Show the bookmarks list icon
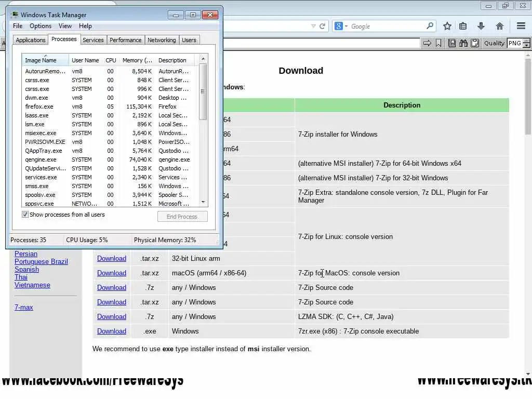This screenshot has width=532, height=399. click(x=463, y=26)
